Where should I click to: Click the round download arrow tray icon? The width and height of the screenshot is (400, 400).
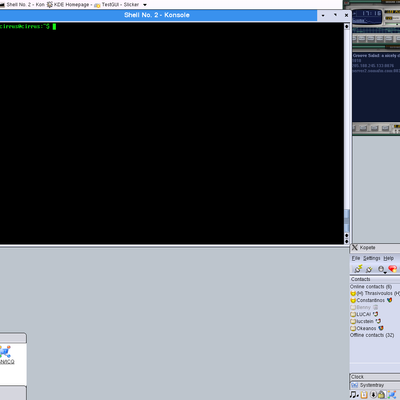click(x=373, y=395)
